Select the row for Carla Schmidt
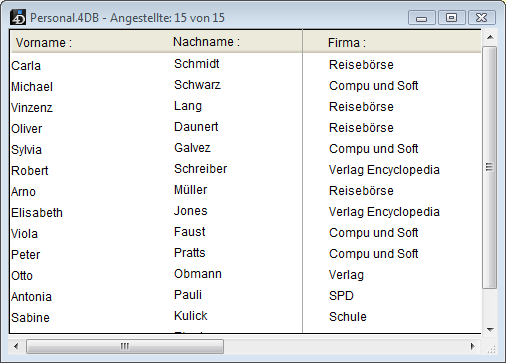This screenshot has height=363, width=506. coord(245,65)
